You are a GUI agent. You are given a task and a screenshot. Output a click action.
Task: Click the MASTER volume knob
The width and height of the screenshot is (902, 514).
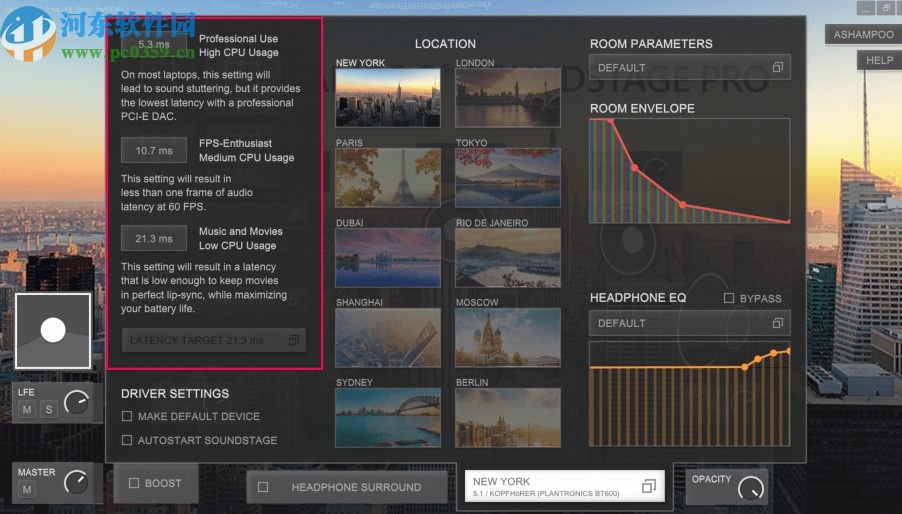(77, 482)
